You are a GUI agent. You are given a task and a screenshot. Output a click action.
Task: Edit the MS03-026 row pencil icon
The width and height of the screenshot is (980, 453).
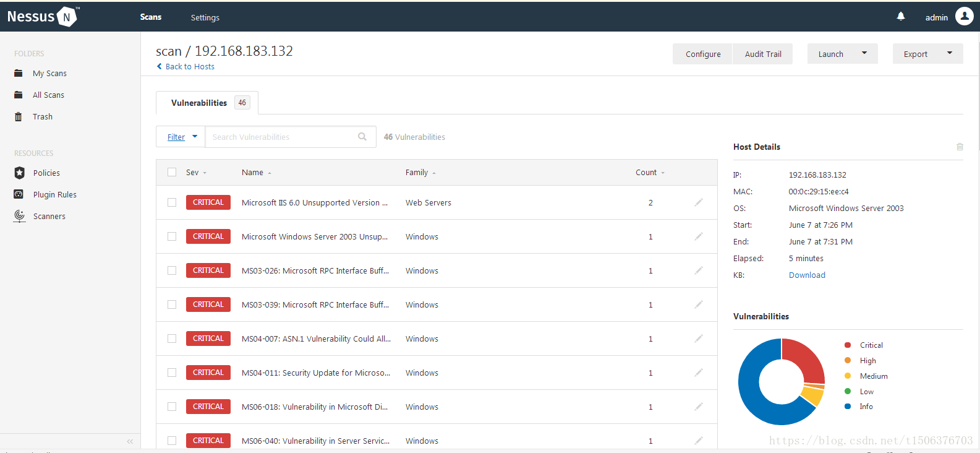coord(699,270)
